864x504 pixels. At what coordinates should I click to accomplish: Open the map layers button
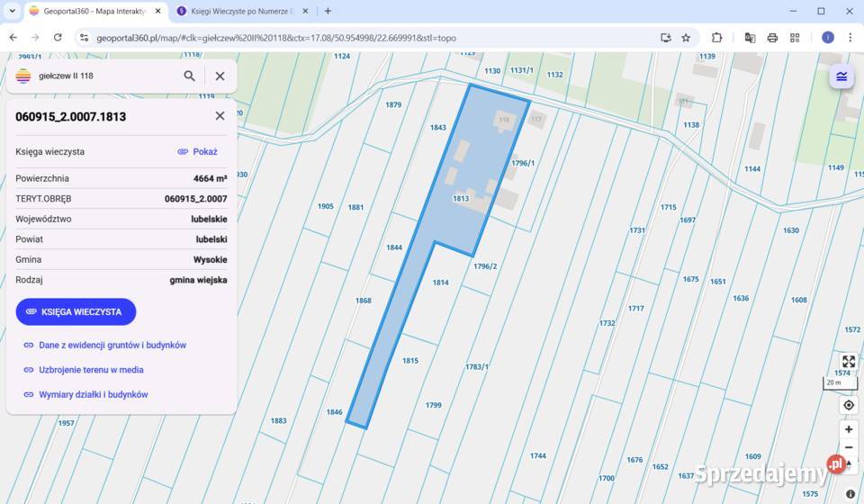coord(841,76)
